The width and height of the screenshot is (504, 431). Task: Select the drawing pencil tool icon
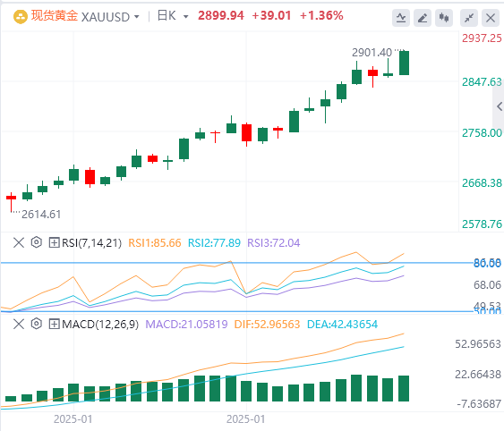tap(423, 18)
